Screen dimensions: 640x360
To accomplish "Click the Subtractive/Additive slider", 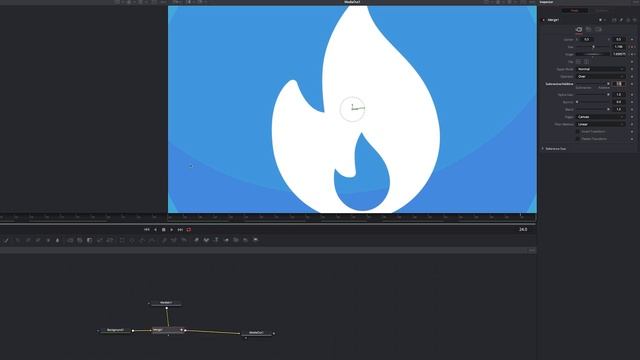I will [x=593, y=84].
